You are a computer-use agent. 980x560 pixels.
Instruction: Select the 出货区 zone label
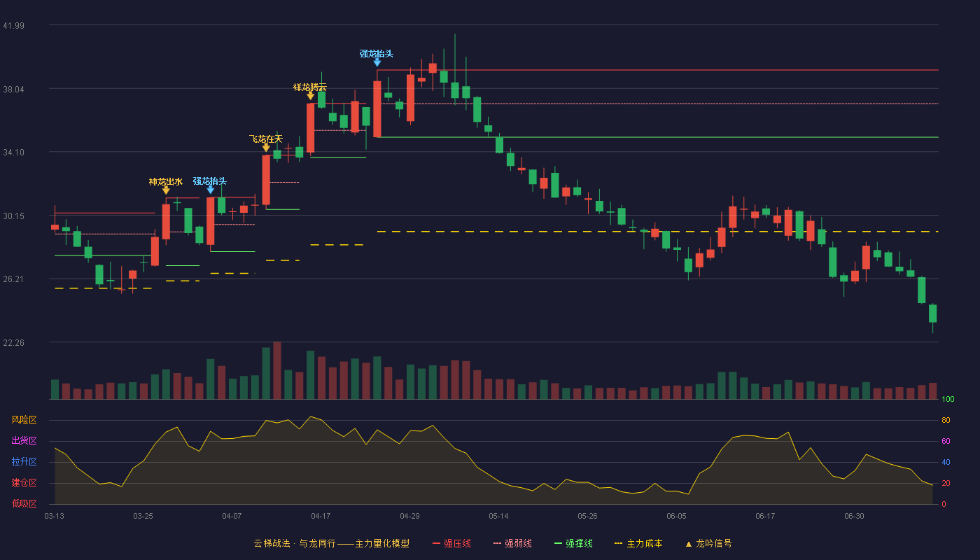pos(24,441)
